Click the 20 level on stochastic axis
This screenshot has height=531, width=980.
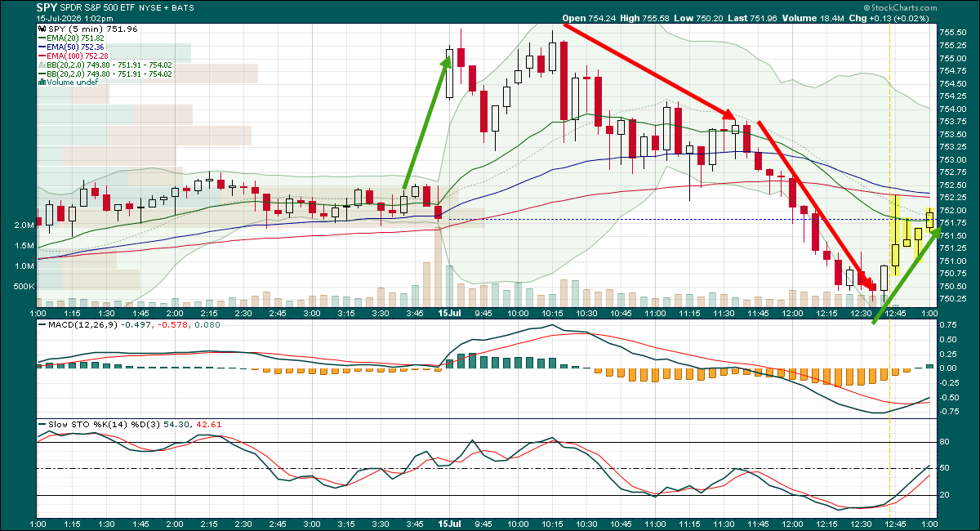pos(945,495)
